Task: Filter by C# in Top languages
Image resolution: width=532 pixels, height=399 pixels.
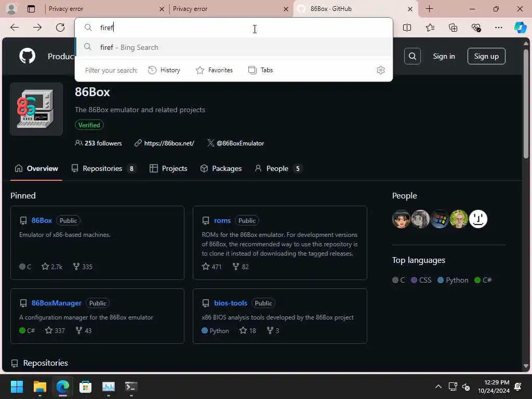Action: [x=483, y=280]
